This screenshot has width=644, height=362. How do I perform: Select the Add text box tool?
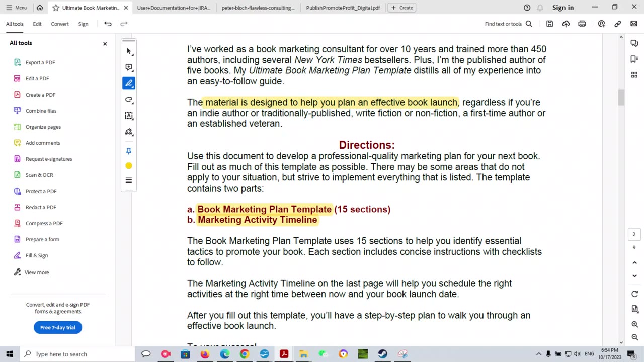129,116
